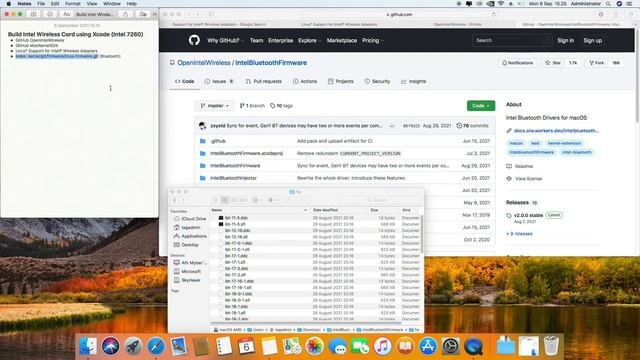Launch Siri from the Dock
The height and width of the screenshot is (360, 640).
(111, 347)
